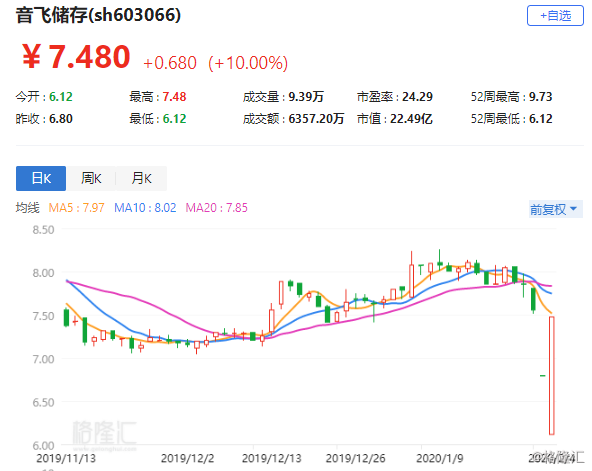Click the MA5 : 7.97 indicator label
This screenshot has height=471, width=592.
[76, 208]
